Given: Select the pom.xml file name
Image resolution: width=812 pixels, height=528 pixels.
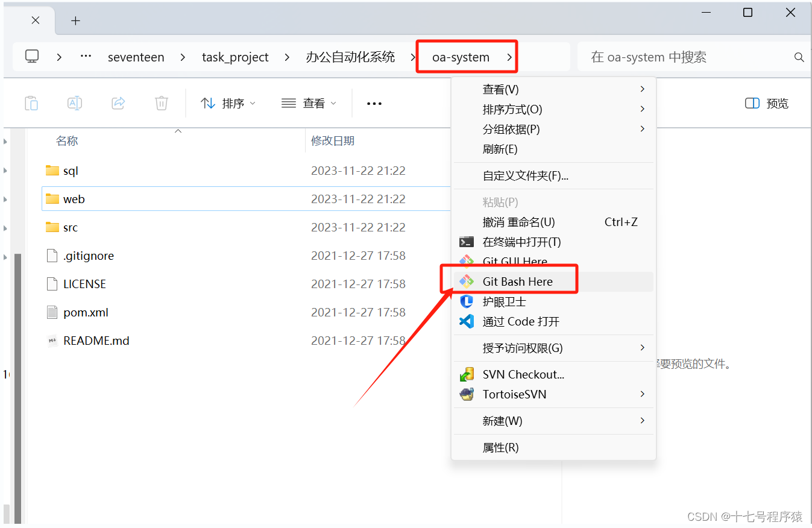Looking at the screenshot, I should click(86, 312).
